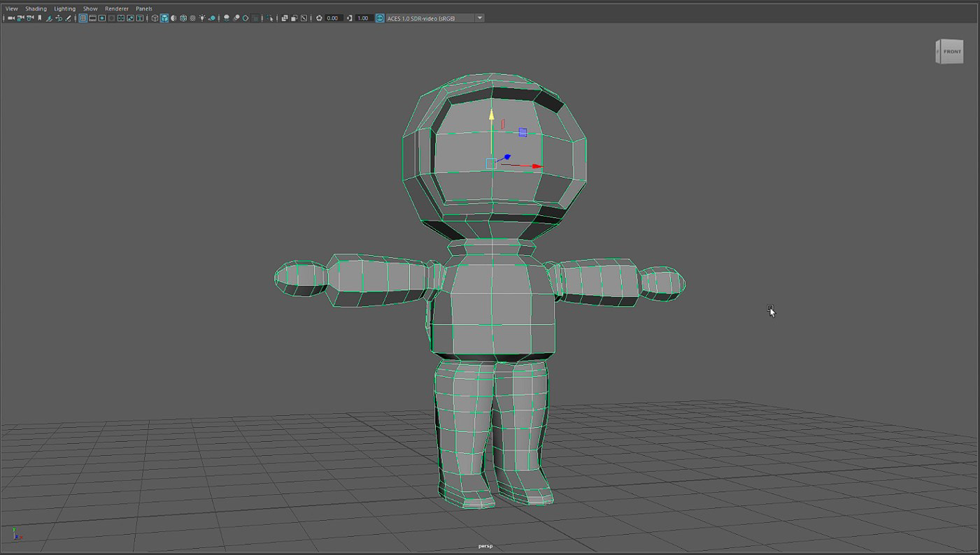Click the Gamma value field 1.00
Screen dimensions: 980x555
363,18
